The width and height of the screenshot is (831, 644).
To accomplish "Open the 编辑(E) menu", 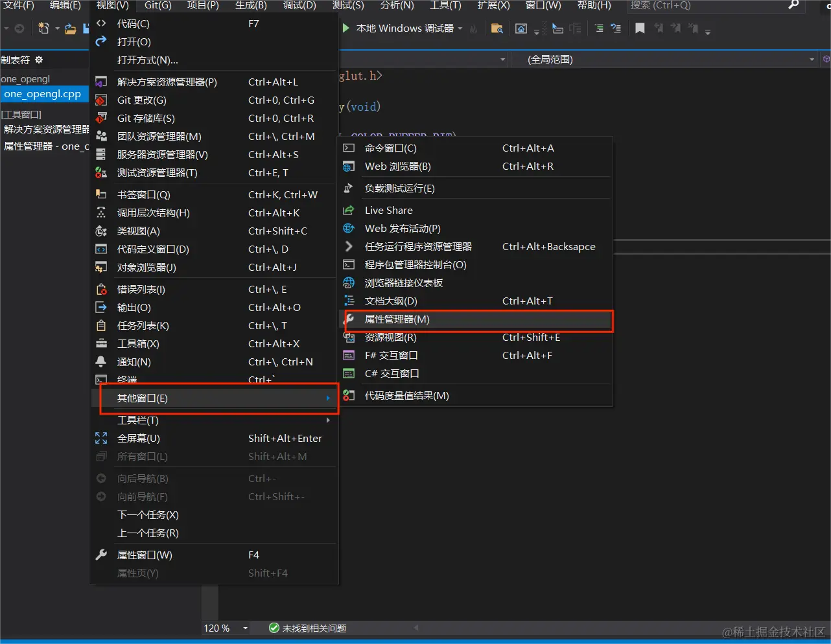I will click(65, 5).
